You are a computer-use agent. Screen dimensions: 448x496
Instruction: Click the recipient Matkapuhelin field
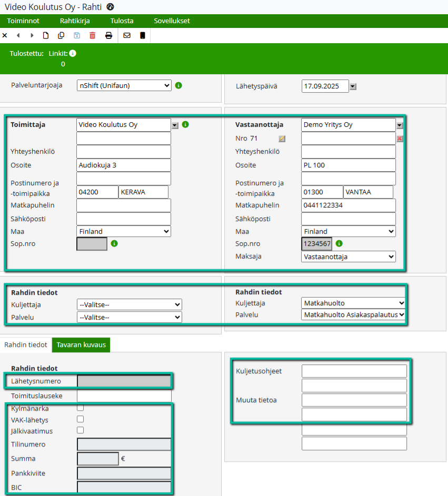point(348,205)
